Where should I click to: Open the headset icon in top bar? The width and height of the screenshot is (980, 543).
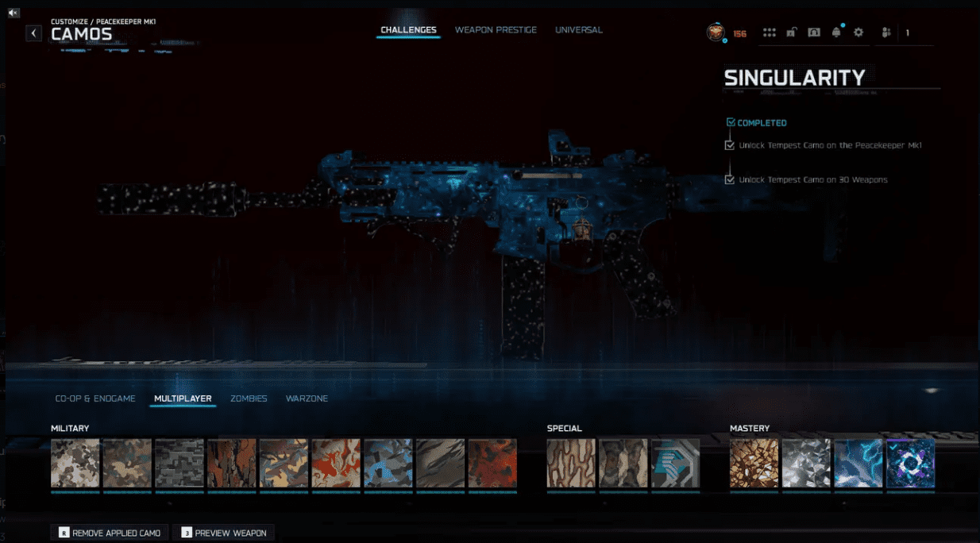(814, 33)
